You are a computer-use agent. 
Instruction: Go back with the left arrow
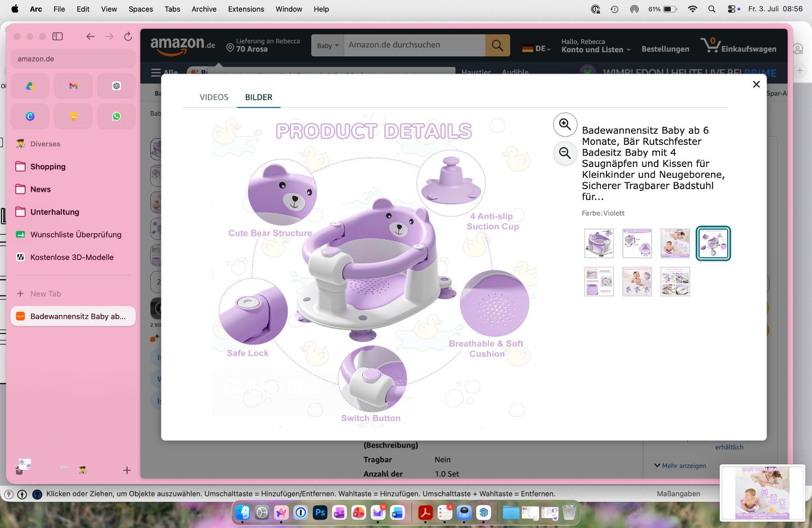point(90,36)
